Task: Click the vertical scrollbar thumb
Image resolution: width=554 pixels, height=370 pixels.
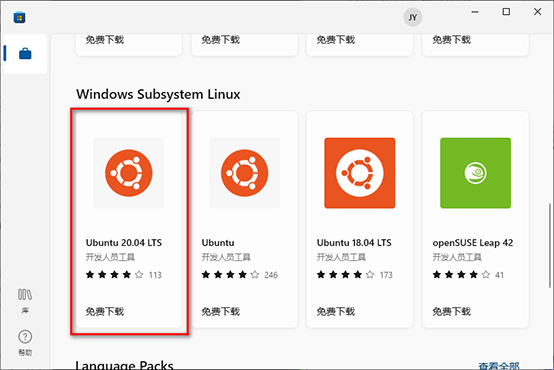Action: point(549,245)
